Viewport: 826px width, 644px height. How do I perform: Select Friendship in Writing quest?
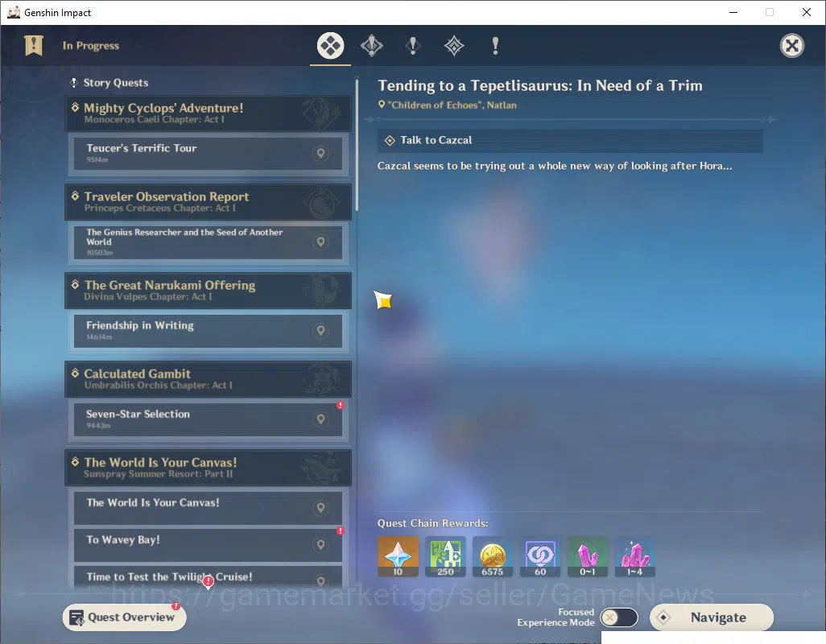(208, 330)
